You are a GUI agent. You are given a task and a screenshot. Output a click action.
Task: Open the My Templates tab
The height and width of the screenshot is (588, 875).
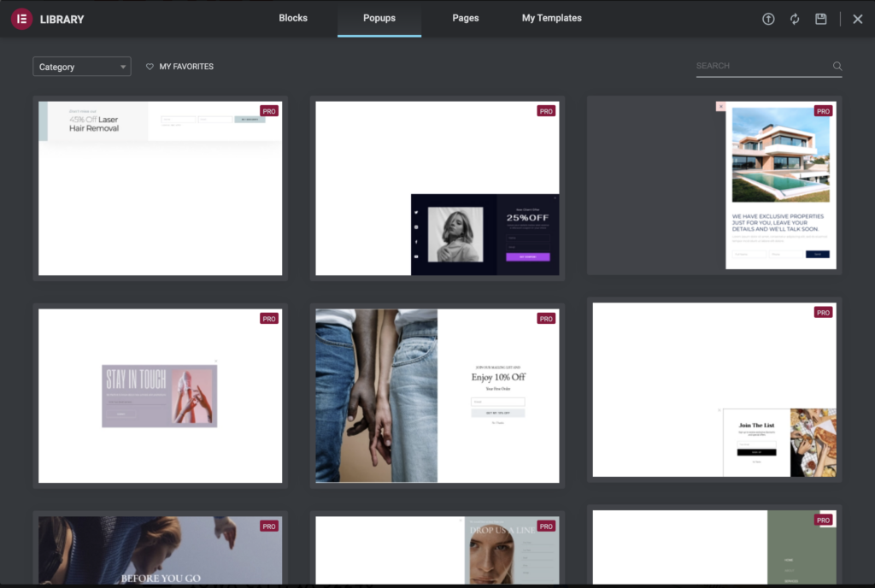coord(552,18)
